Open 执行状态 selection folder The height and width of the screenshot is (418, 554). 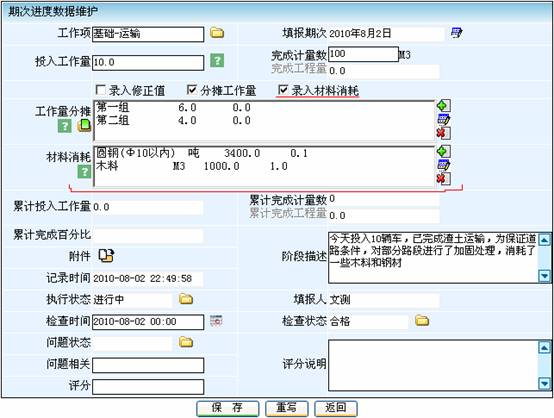tap(186, 299)
